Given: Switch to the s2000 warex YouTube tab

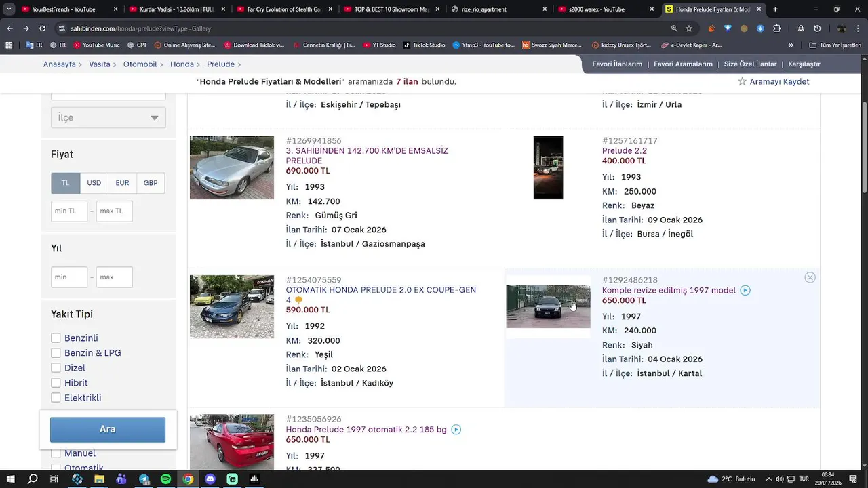Looking at the screenshot, I should coord(606,9).
